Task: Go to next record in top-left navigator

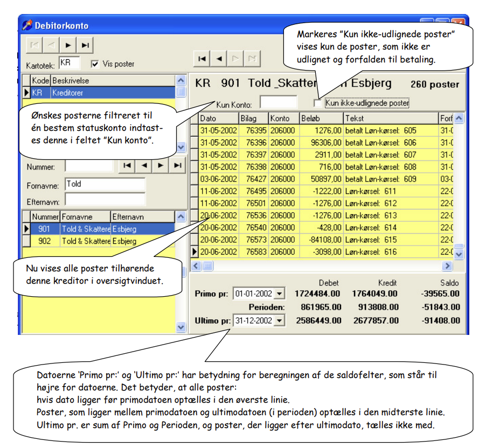Action: (68, 45)
